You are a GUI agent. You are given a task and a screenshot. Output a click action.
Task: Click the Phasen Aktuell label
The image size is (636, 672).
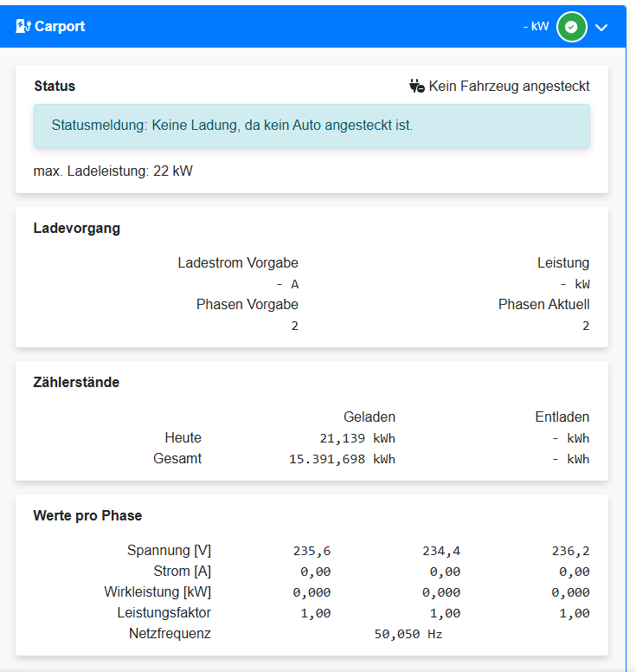tap(543, 304)
